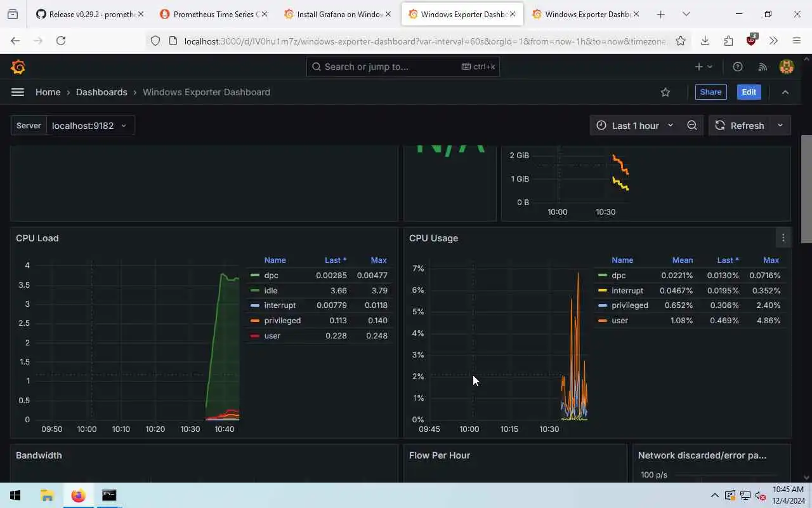Open Windows Start menu
Screen dimensions: 812x508
point(15,495)
